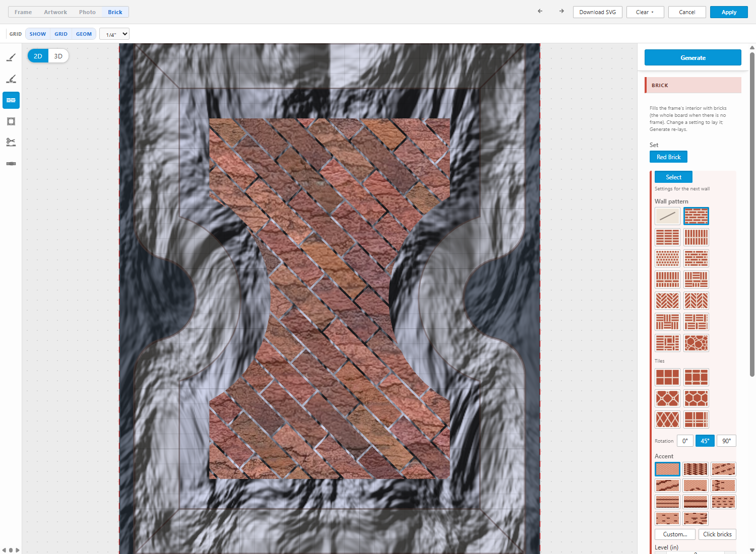Select the last strip tool in left sidebar
Screen dimensions: 756x554
pos(11,164)
